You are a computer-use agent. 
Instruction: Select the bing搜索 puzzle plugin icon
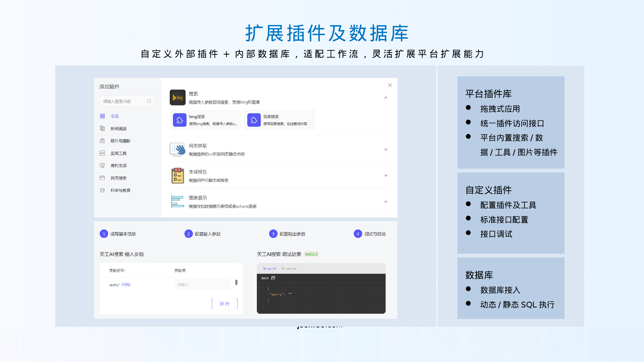coord(180,120)
